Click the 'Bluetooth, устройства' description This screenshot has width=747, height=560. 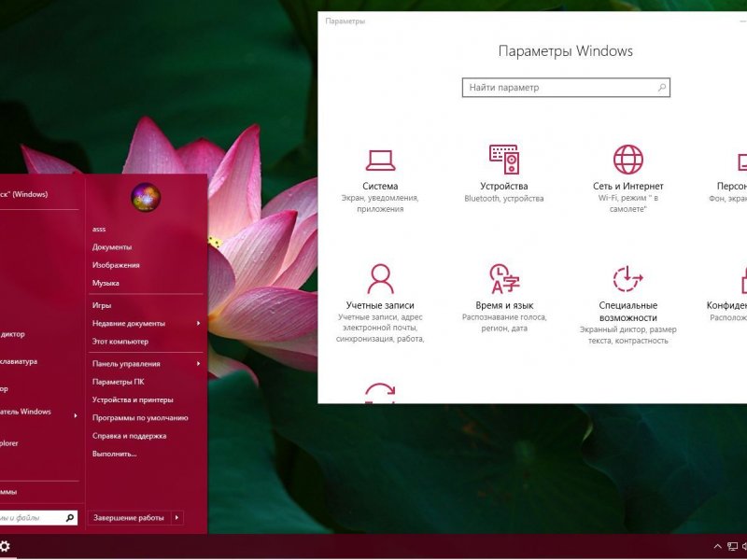coord(504,199)
